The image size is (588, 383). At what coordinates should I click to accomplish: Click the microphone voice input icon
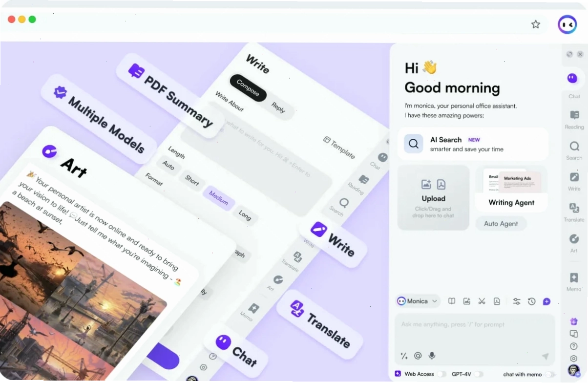coord(432,356)
